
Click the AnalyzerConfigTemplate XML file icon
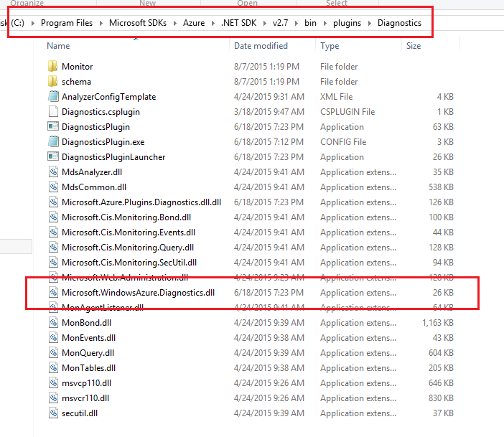tap(53, 96)
